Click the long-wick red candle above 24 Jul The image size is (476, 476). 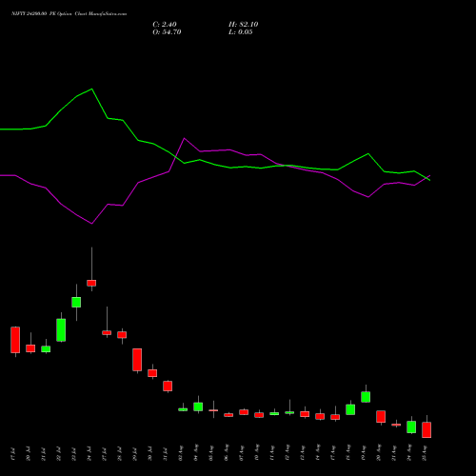coord(91,283)
